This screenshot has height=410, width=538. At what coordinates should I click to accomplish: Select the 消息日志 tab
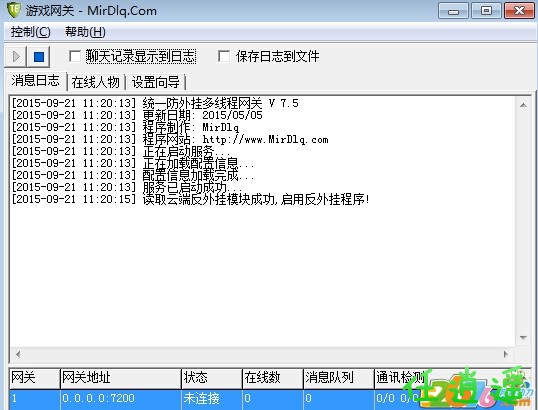point(35,81)
